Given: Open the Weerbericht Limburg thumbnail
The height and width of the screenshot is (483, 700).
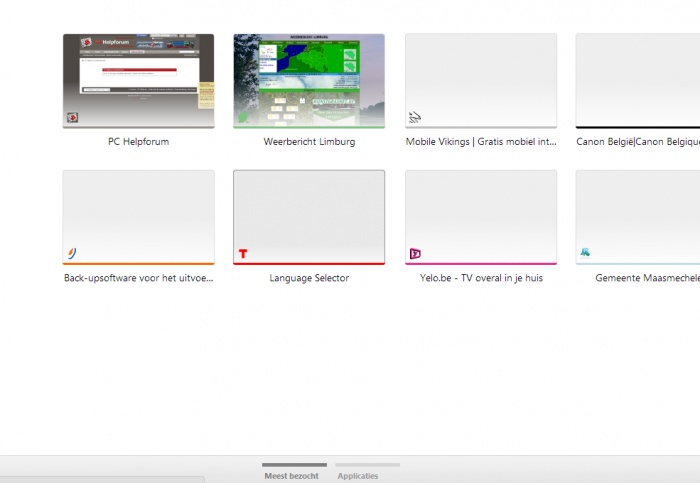Looking at the screenshot, I should [309, 81].
